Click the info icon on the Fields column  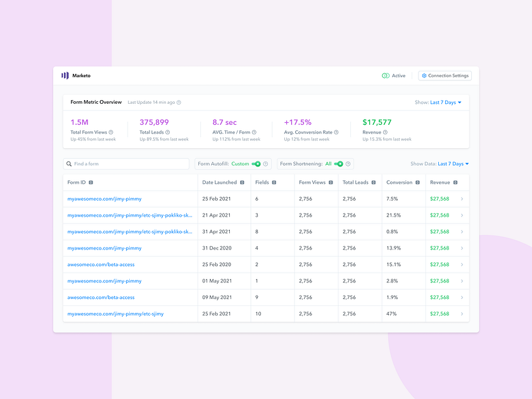(273, 182)
